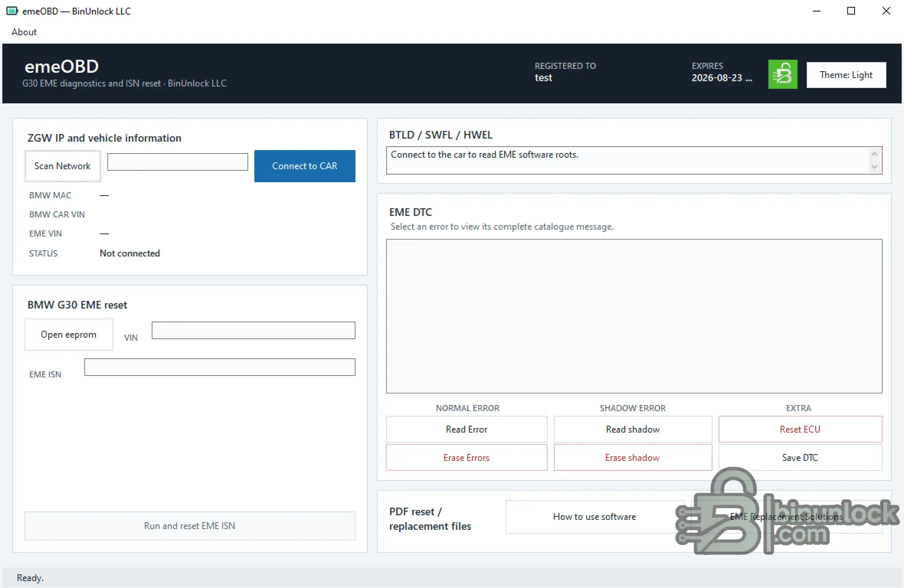Maximize the emeOBD window
The height and width of the screenshot is (588, 904).
coord(851,11)
